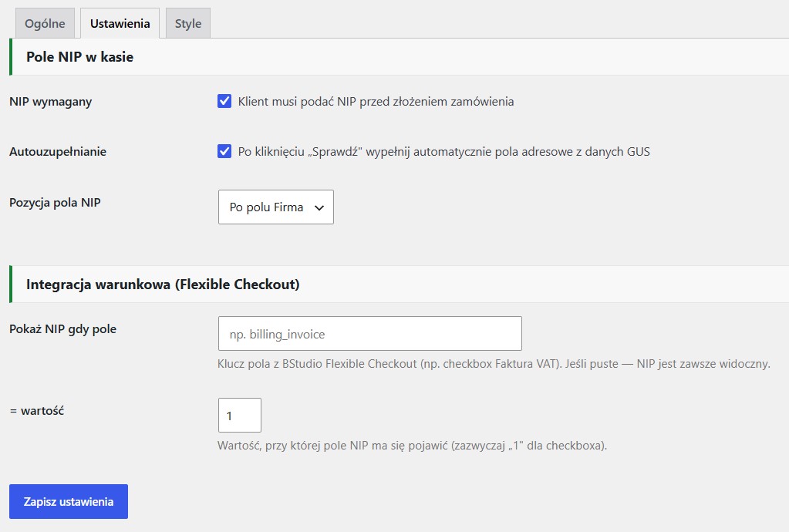Click the 'Autouzupełnianie' row label

58,152
